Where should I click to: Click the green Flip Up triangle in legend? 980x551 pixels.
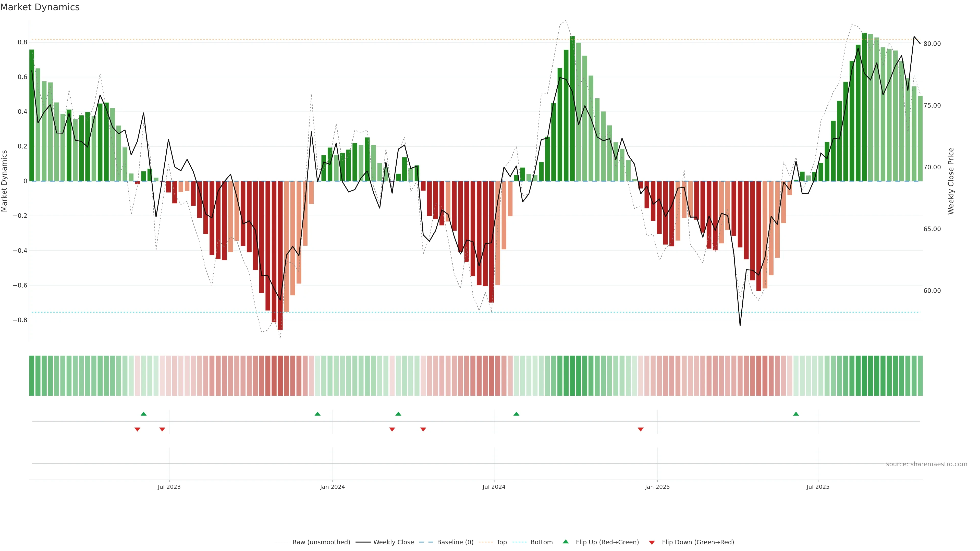[x=565, y=542]
